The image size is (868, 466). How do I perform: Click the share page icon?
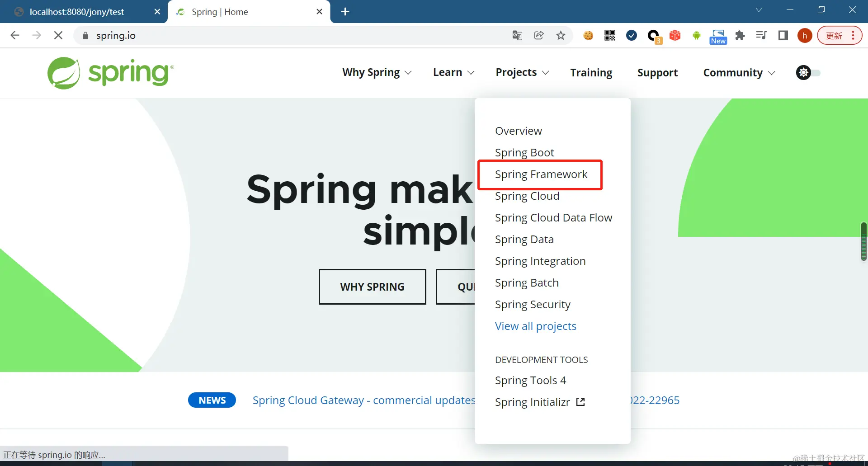pos(539,35)
